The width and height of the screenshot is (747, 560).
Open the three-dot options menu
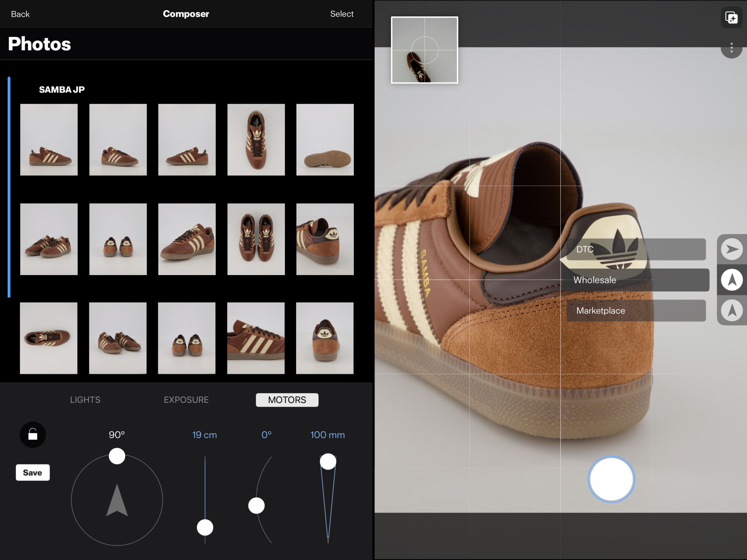tap(731, 48)
